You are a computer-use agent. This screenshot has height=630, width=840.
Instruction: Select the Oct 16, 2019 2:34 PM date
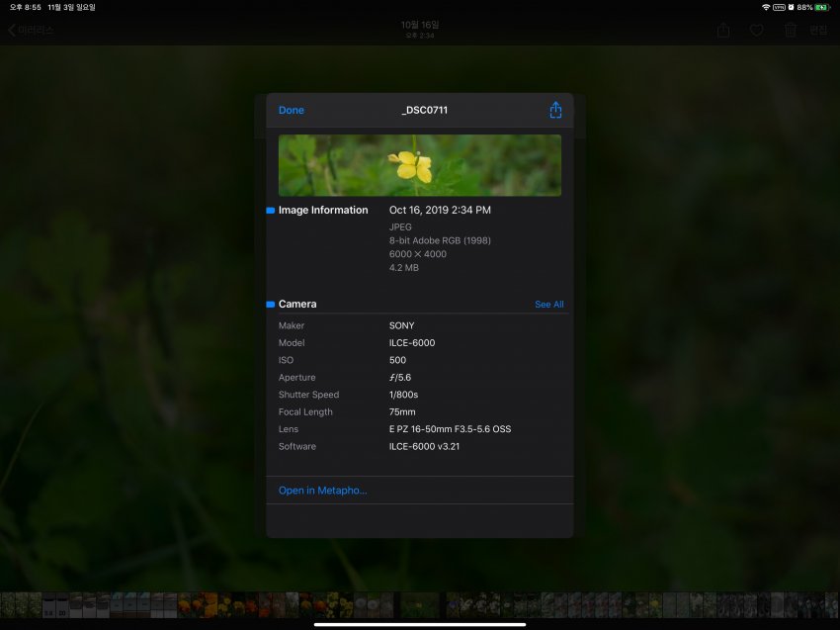pos(440,211)
